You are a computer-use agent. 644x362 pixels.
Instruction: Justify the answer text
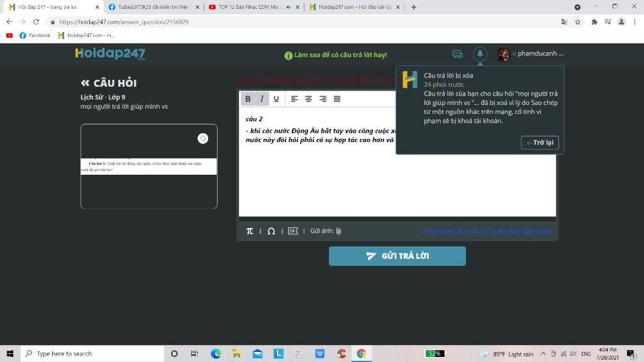pos(337,99)
